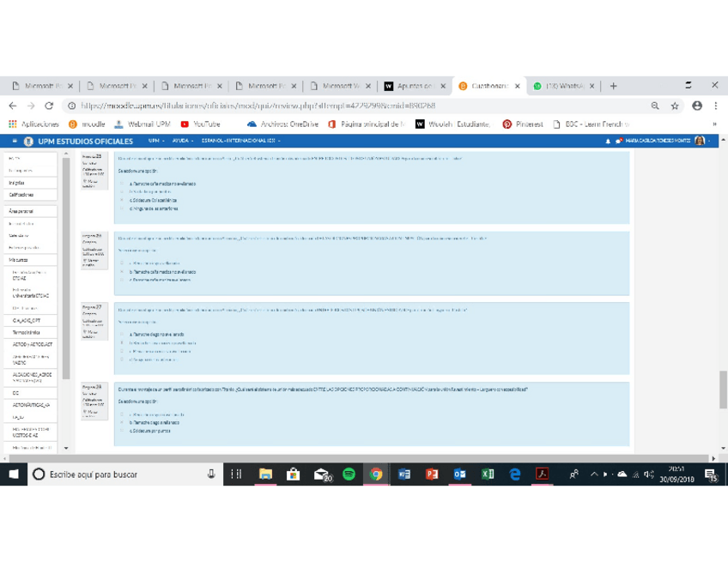The width and height of the screenshot is (728, 562).
Task: Select option a. in question 25
Action: pyautogui.click(x=122, y=184)
